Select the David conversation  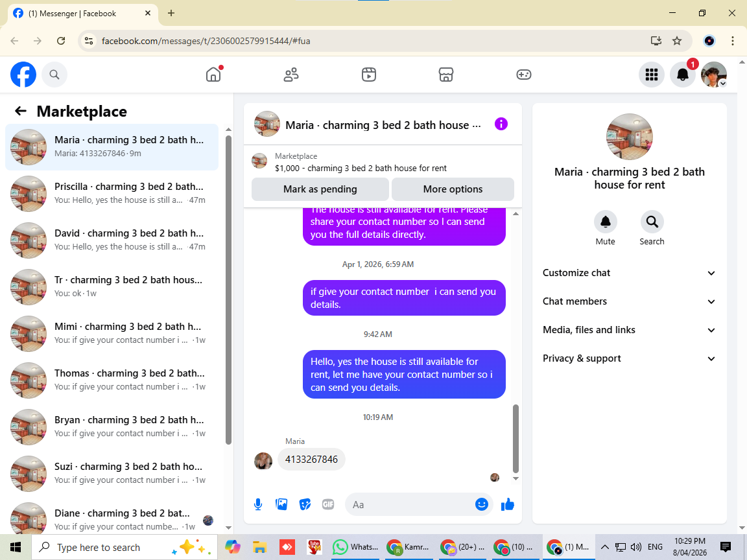[x=112, y=240]
